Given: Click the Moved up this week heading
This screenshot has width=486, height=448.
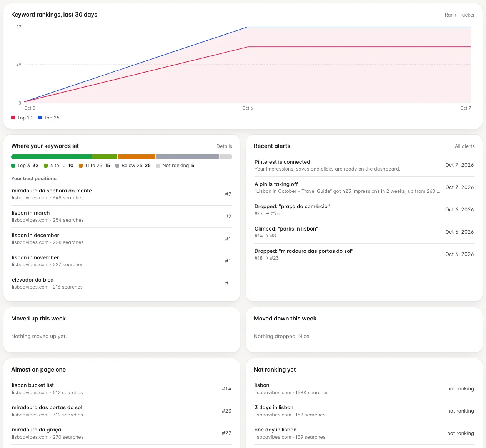Looking at the screenshot, I should coord(38,319).
